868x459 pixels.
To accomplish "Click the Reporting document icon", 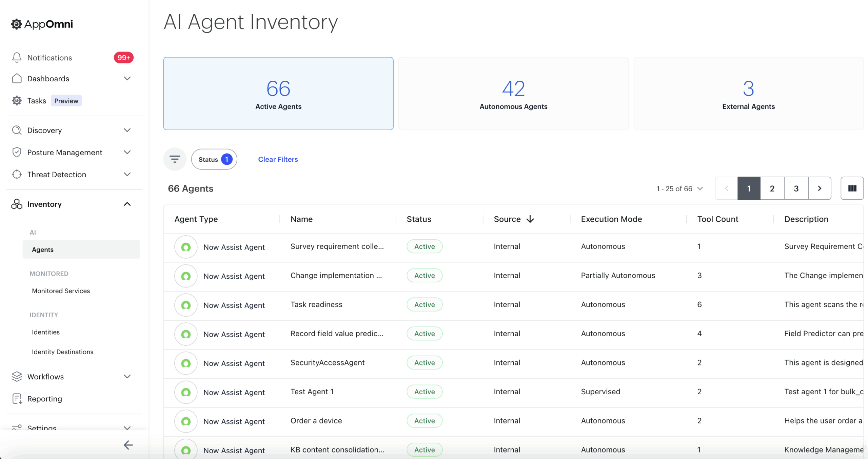I will (x=17, y=399).
